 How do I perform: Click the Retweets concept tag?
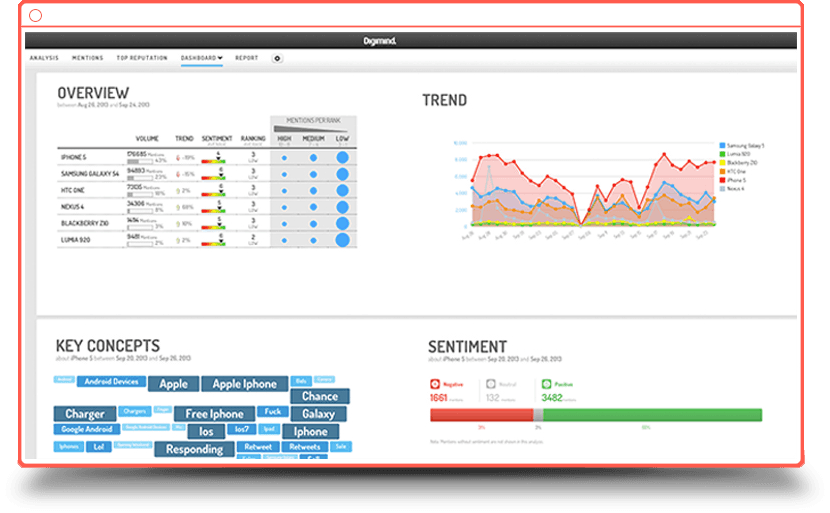[304, 446]
